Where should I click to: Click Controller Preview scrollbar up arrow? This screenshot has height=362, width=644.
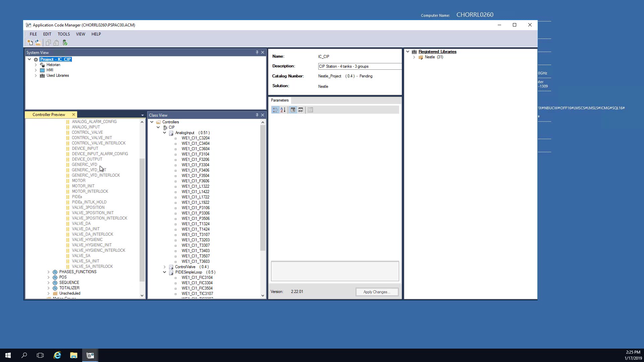click(142, 122)
